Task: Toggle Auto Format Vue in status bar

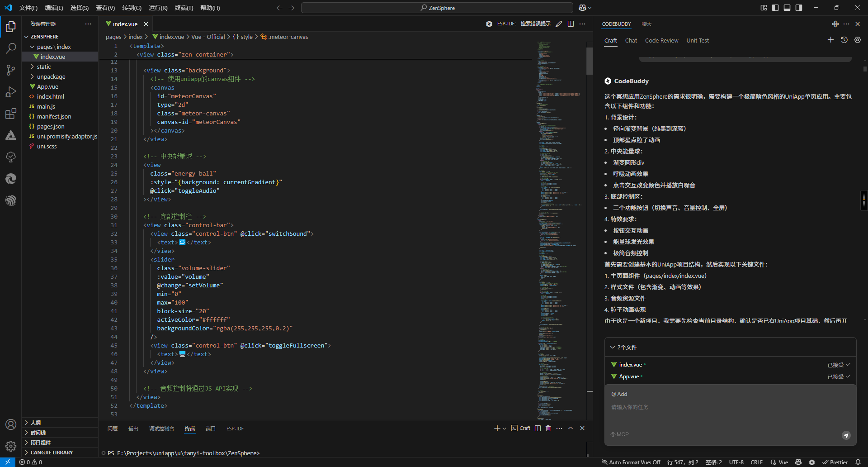Action: [631, 462]
